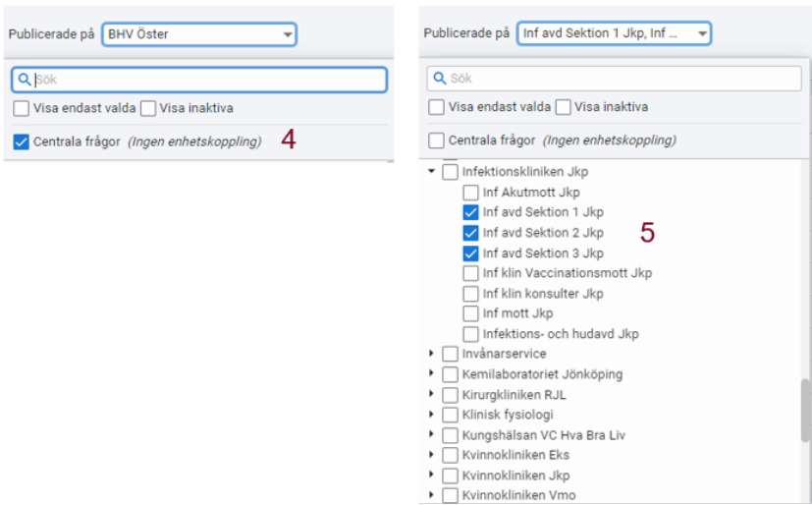Expand the Kvinnokliniken Eks node
Viewport: 812px width, 505px height.
tap(431, 455)
